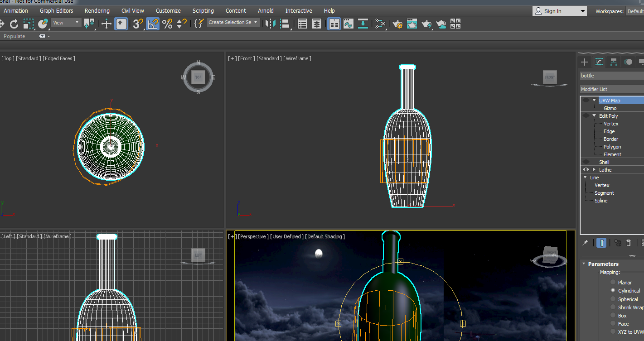Switch to the Hierarchy panel tab

point(613,62)
